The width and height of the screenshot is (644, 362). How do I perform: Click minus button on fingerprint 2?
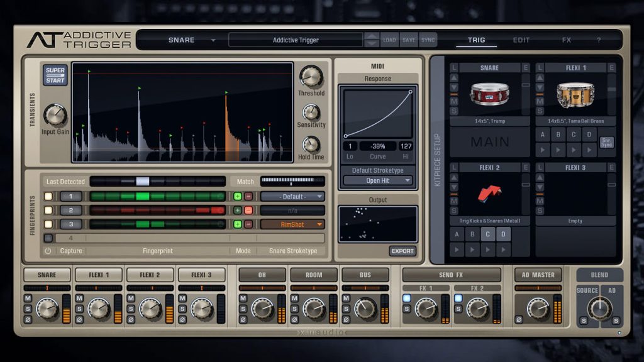point(248,211)
